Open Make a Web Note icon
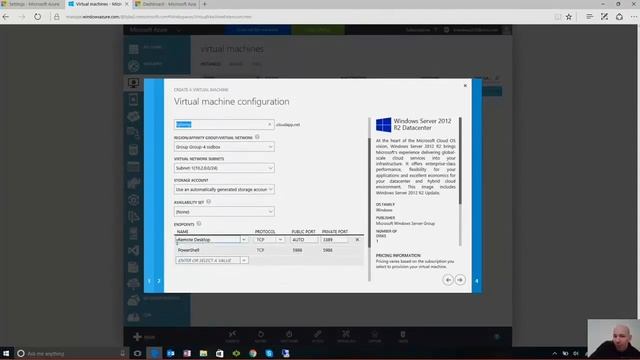This screenshot has height=360, width=640. click(604, 17)
